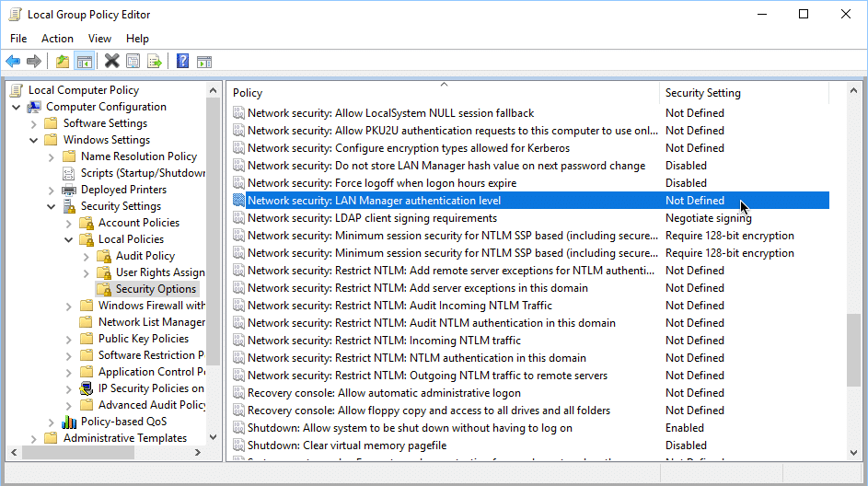Screen dimensions: 868x486
Task: Click the Local Group Policy Editor title icon
Action: [x=16, y=15]
